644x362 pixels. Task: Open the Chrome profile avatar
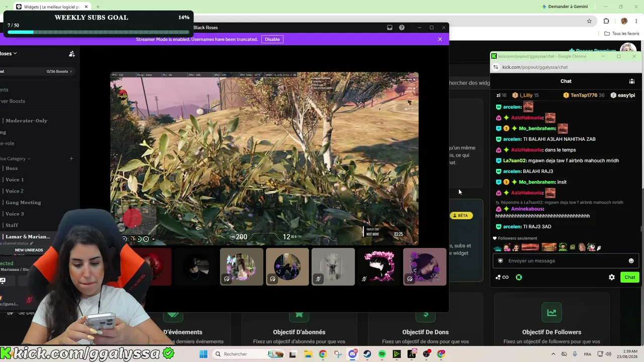(624, 21)
